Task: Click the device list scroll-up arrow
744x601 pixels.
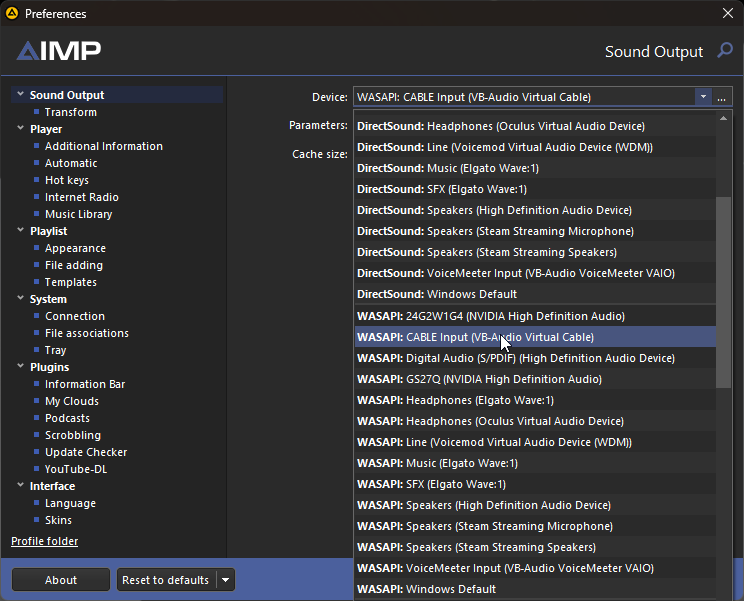Action: (723, 118)
